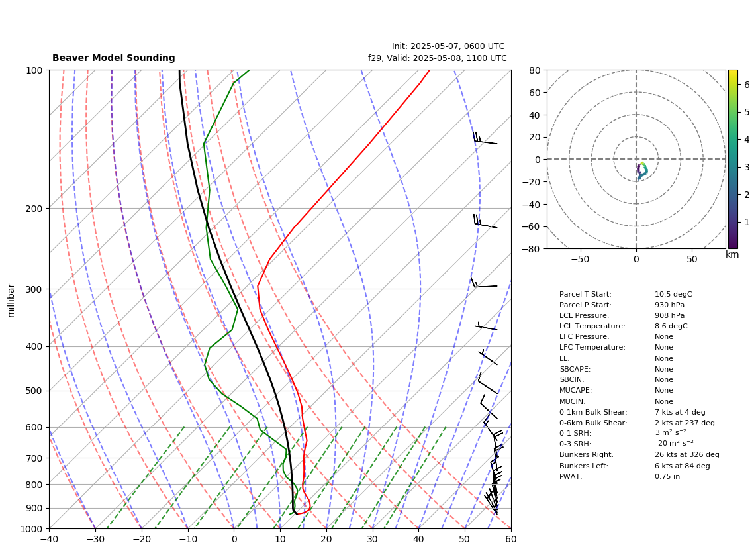Viewport: 756px width, 551px height.
Task: Click the green dewpoint curve near 400 millibar
Action: pos(210,348)
